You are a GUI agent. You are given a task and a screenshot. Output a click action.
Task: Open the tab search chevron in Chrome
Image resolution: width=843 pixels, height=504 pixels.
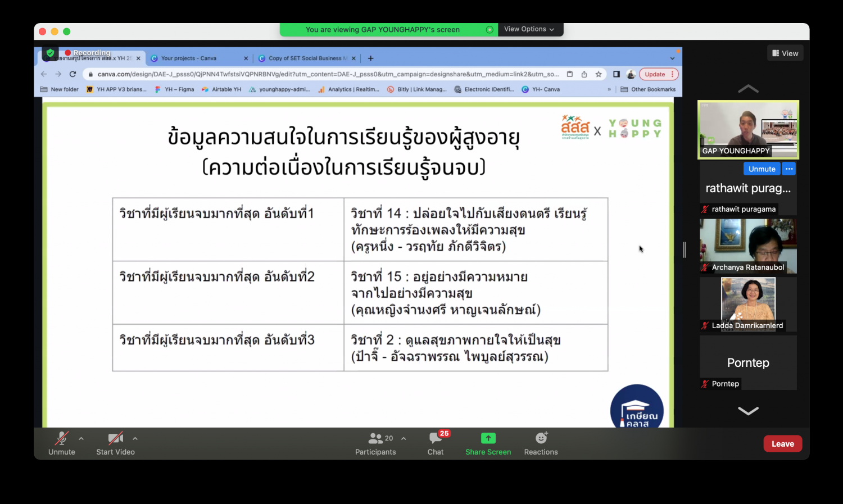point(672,58)
